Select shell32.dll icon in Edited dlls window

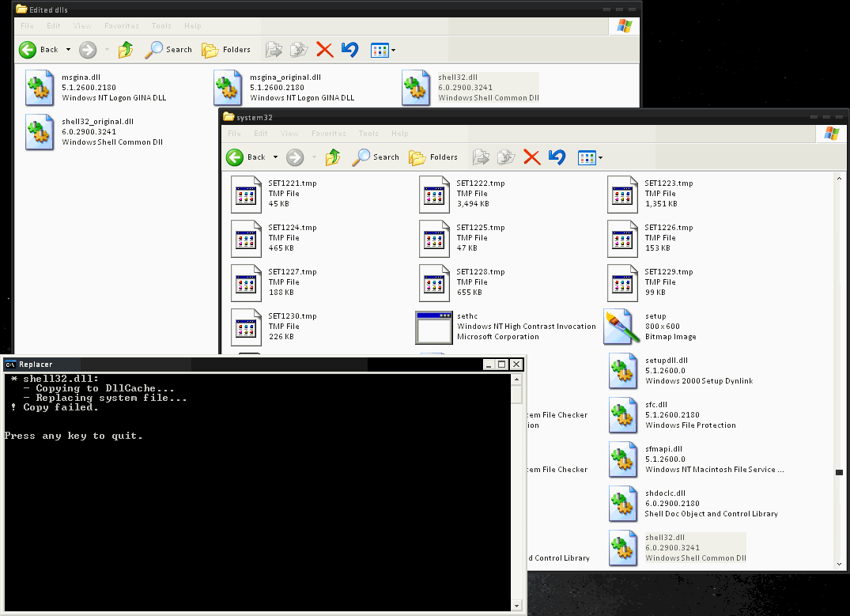coord(416,87)
